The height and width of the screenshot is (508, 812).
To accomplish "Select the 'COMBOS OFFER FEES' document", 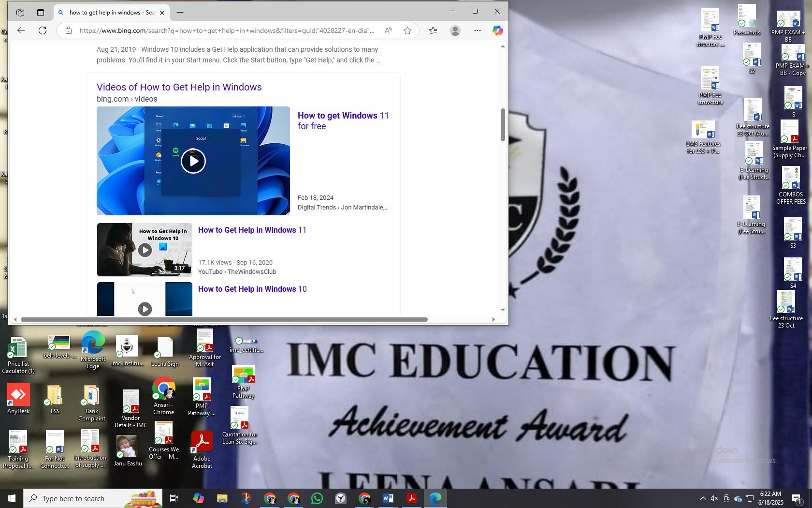I will pyautogui.click(x=791, y=186).
